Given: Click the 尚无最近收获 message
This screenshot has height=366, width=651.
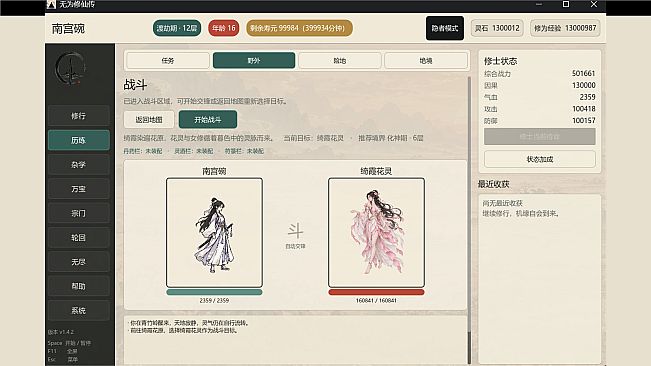Looking at the screenshot, I should (x=502, y=203).
